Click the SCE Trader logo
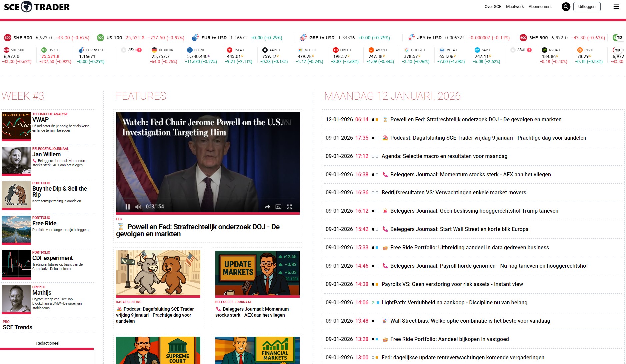626x364 pixels. 37,7
